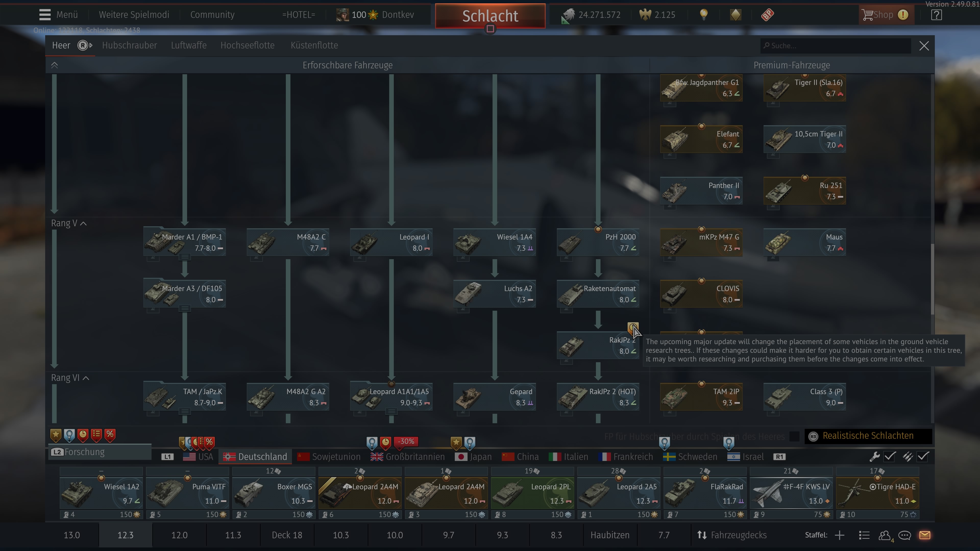Open the friends contacts icon
The image size is (980, 551).
click(x=885, y=535)
